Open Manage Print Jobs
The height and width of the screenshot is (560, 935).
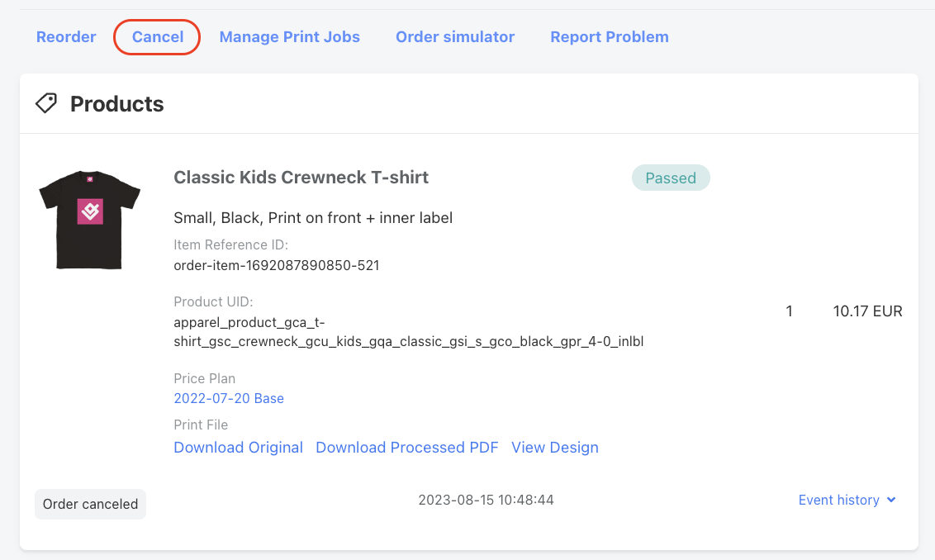click(290, 37)
